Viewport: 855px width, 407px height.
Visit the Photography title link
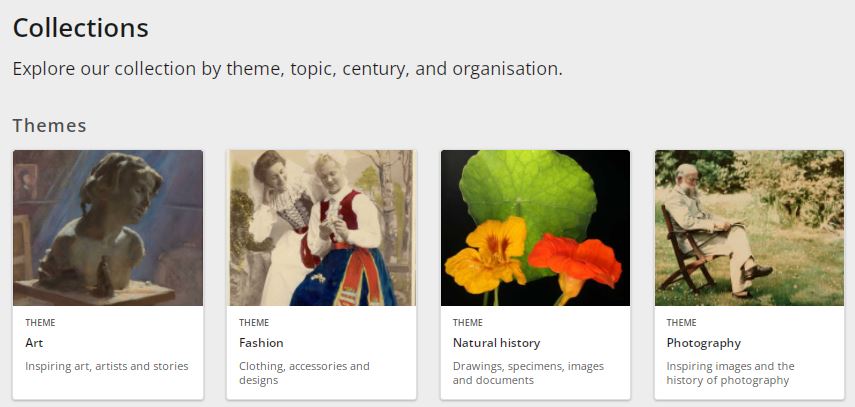pyautogui.click(x=704, y=343)
